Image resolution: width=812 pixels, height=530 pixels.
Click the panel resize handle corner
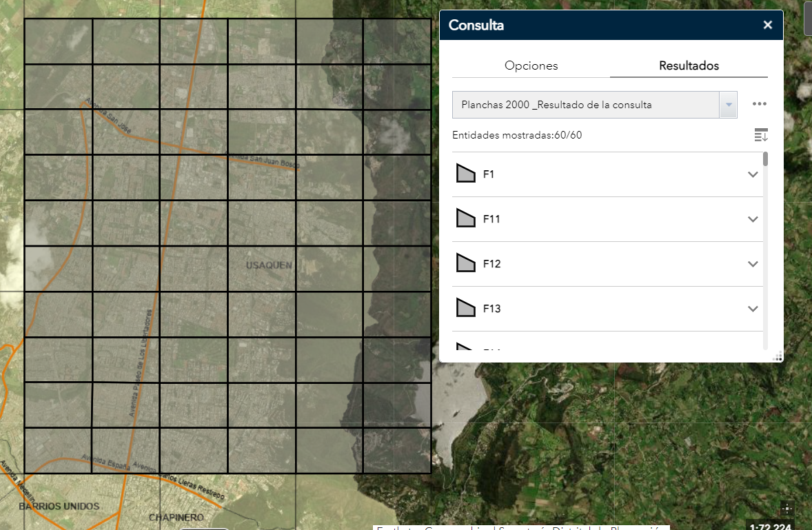(778, 356)
